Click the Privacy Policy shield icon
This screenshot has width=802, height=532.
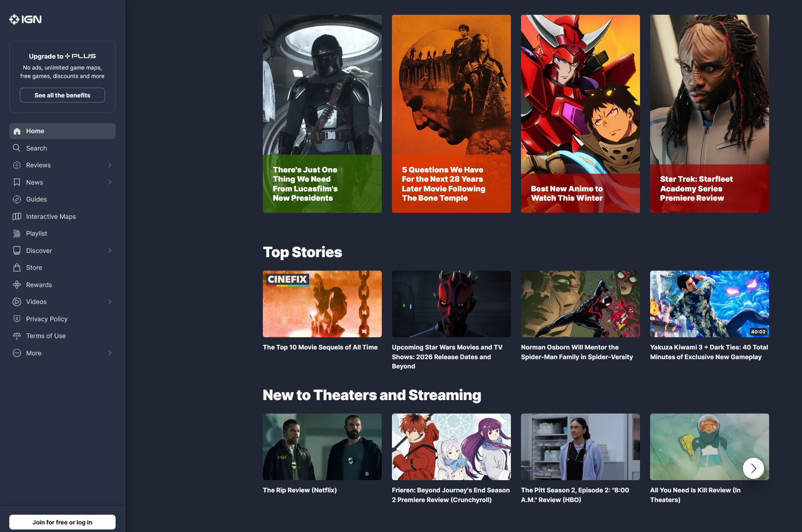tap(17, 319)
